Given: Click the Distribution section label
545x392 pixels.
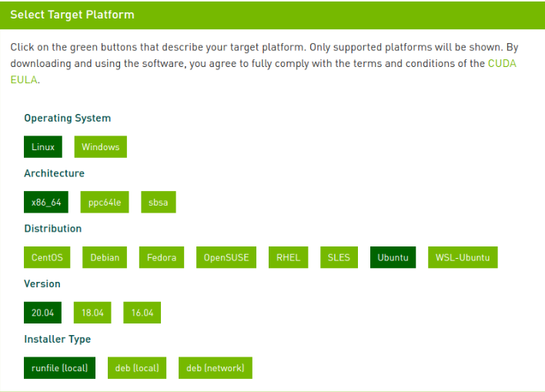Looking at the screenshot, I should tap(53, 229).
